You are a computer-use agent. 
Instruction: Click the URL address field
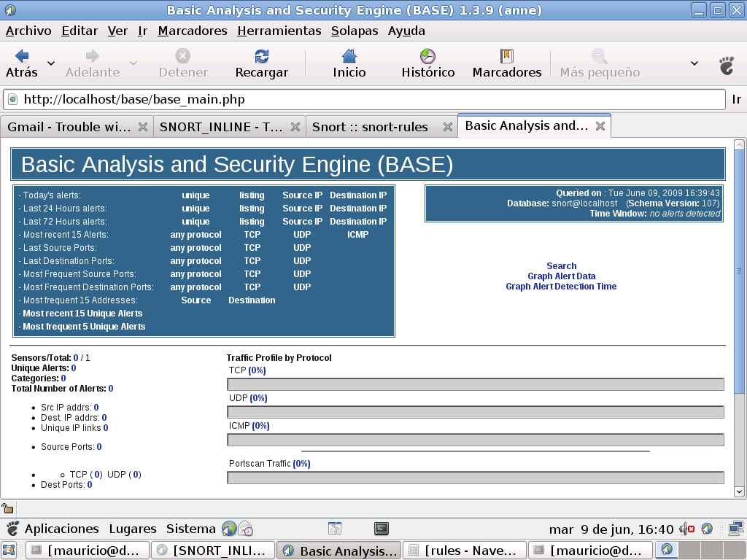point(365,99)
